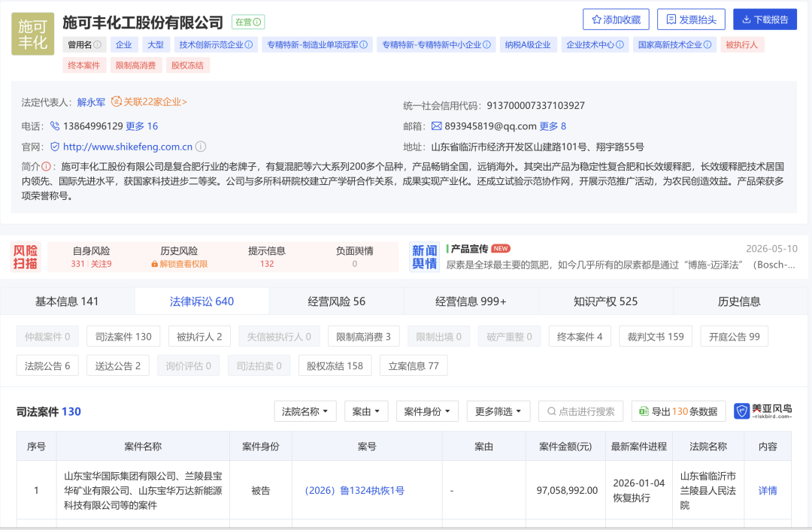Open the 经营风险 56 tab
The height and width of the screenshot is (530, 812).
click(337, 301)
